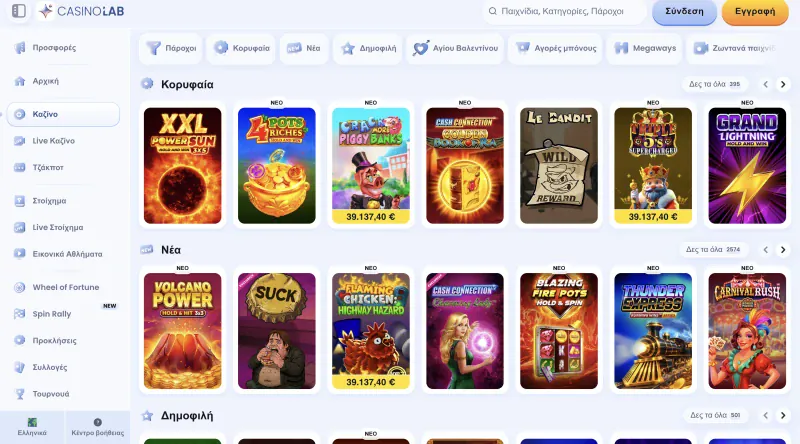This screenshot has width=800, height=444.
Task: Switch to the Megaways category tab
Action: coord(644,48)
